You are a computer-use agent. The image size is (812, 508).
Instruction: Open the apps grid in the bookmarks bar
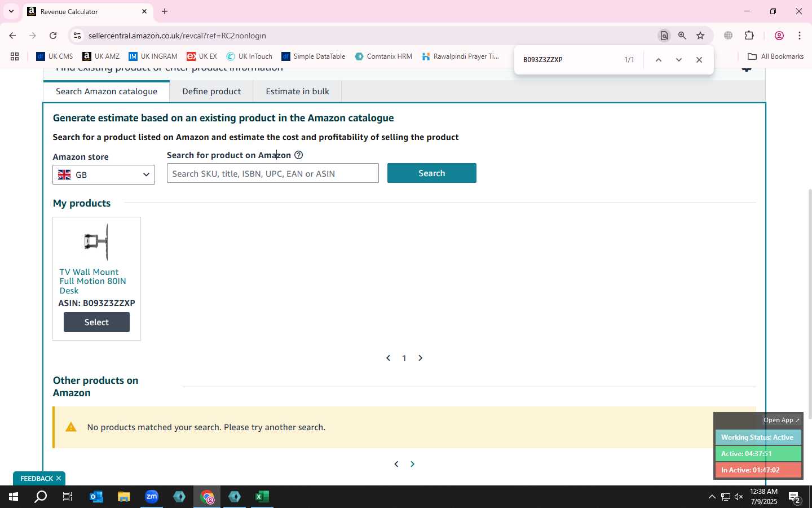[15, 56]
